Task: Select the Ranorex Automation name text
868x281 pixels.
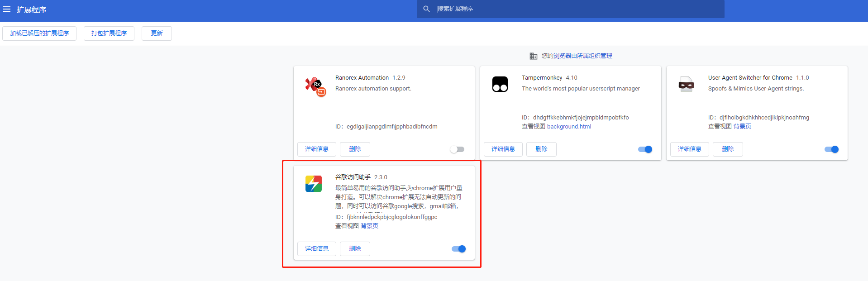Action: (x=362, y=78)
